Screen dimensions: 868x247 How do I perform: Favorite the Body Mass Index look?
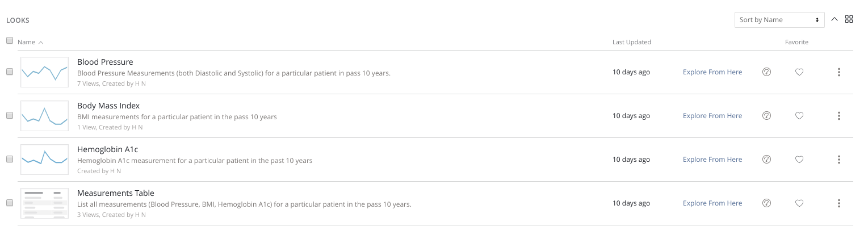(799, 116)
